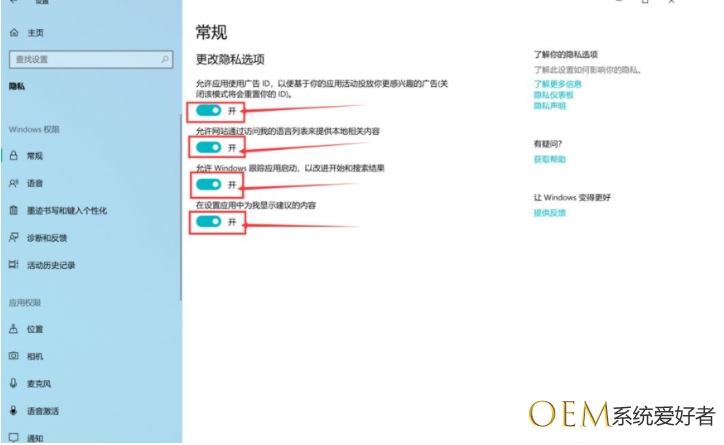Screen dimensions: 724x445
Task: Toggle off website language list access
Action: point(209,147)
